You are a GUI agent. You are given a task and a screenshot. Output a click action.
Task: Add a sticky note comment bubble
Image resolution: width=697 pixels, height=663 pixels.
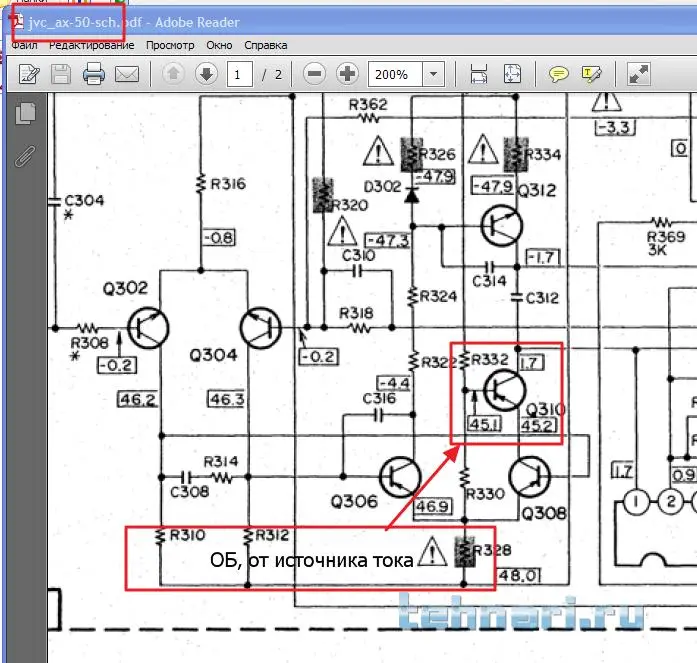pyautogui.click(x=558, y=74)
